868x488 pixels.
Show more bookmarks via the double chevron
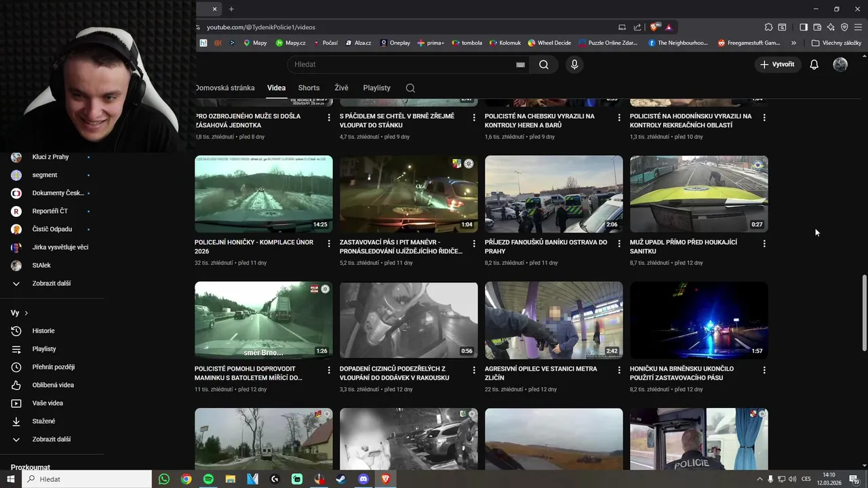pos(793,43)
